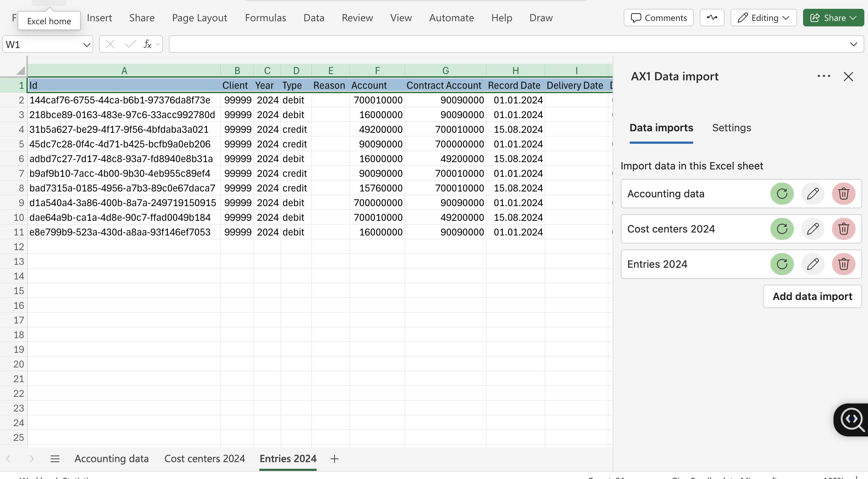Screen dimensions: 868x479
Task: Select the Entries 2024 sheet tab
Action: [x=288, y=458]
